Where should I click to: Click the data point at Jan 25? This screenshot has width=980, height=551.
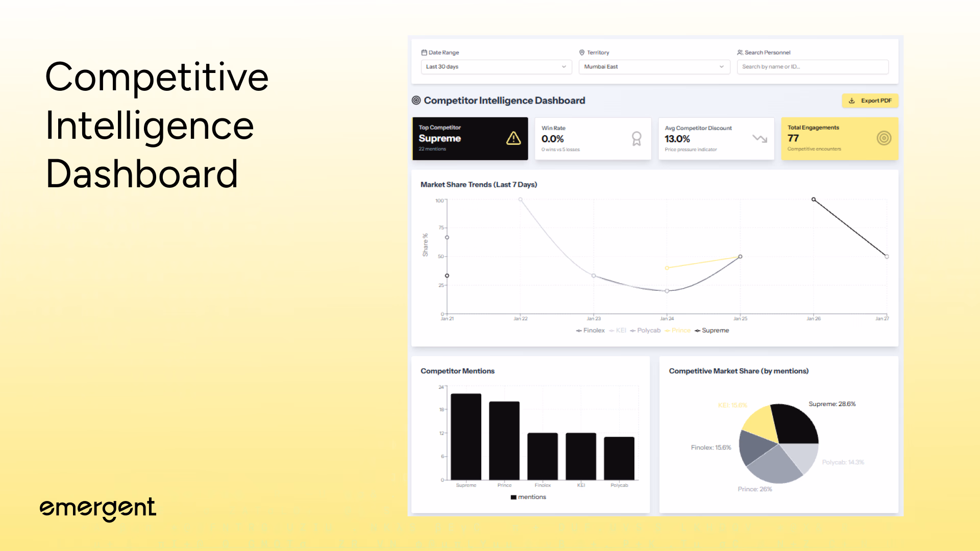(740, 257)
